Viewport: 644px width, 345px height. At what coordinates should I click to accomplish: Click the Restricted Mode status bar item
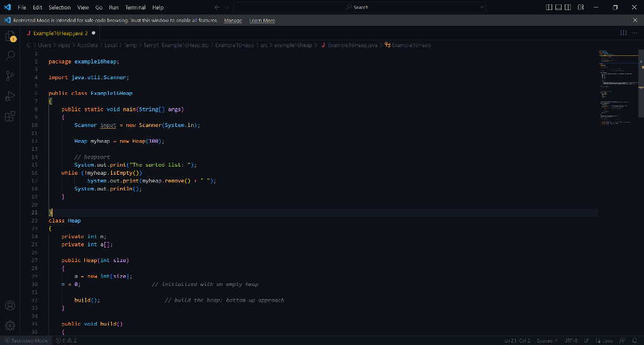pyautogui.click(x=26, y=341)
